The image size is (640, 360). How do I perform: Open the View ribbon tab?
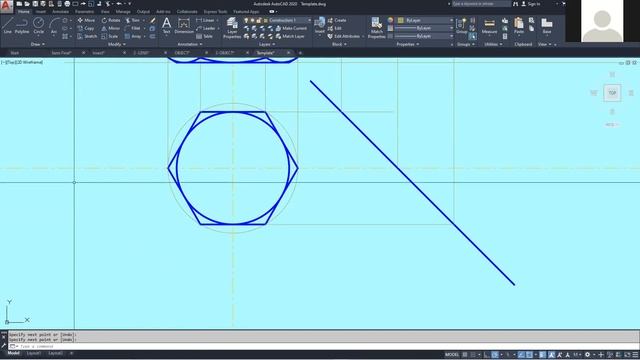tap(105, 12)
